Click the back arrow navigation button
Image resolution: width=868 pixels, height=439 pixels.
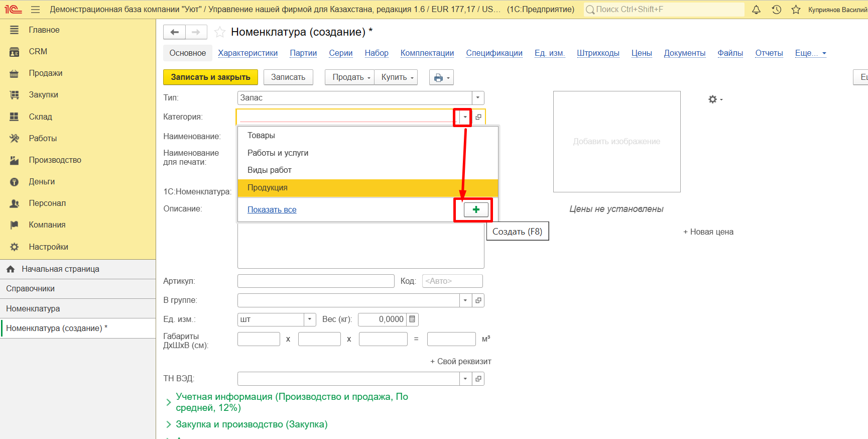[x=174, y=32]
